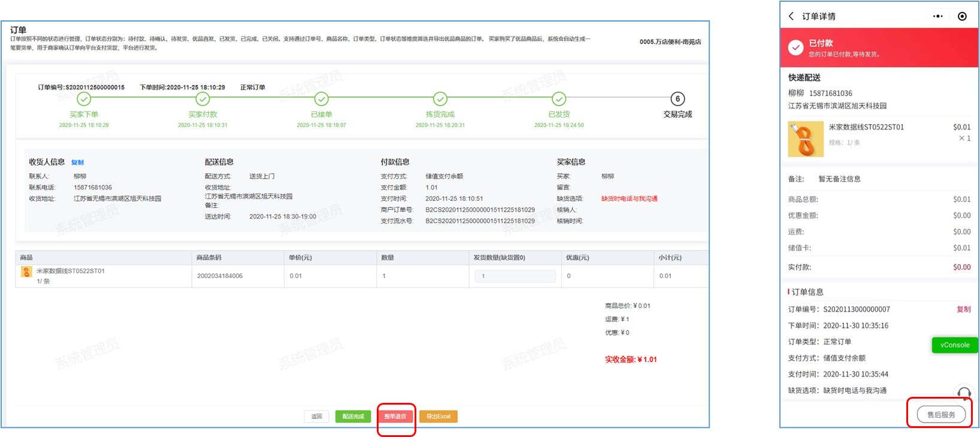Image resolution: width=980 pixels, height=437 pixels.
Task: Click the 商户订单号 value starting with B2CS
Action: pyautogui.click(x=480, y=210)
